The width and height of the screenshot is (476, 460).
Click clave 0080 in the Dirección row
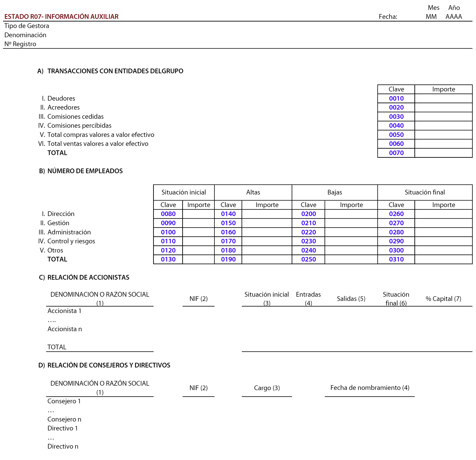[168, 214]
